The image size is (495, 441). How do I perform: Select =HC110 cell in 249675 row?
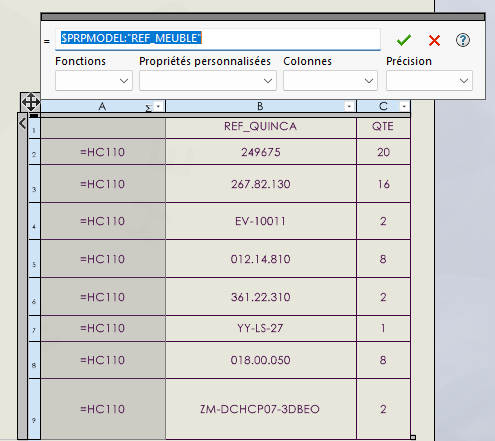(x=103, y=152)
